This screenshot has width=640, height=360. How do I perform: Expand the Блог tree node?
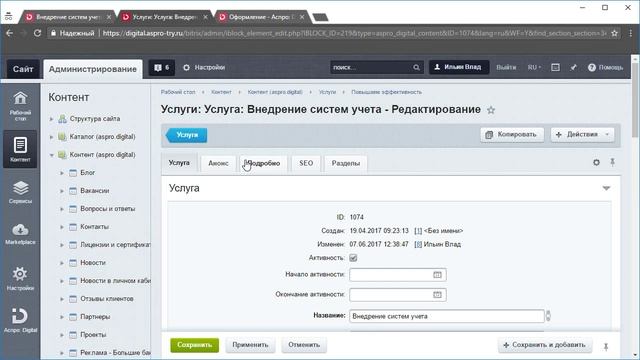62,173
